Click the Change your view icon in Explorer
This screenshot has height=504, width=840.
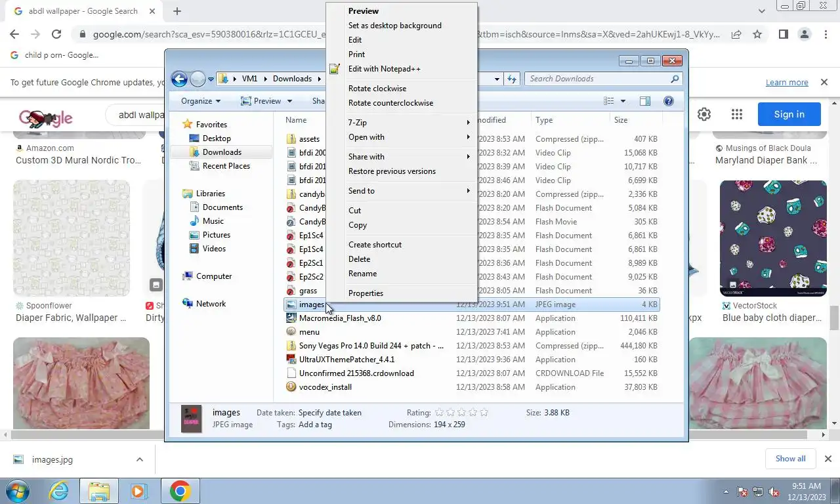609,101
